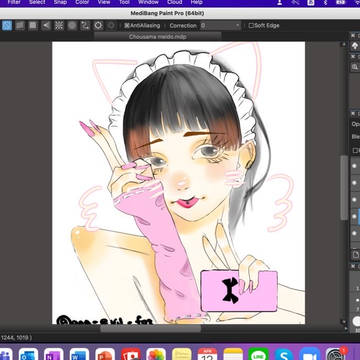The width and height of the screenshot is (360, 360).
Task: Open Microsoft OneNote from the Dock
Action: (54, 354)
